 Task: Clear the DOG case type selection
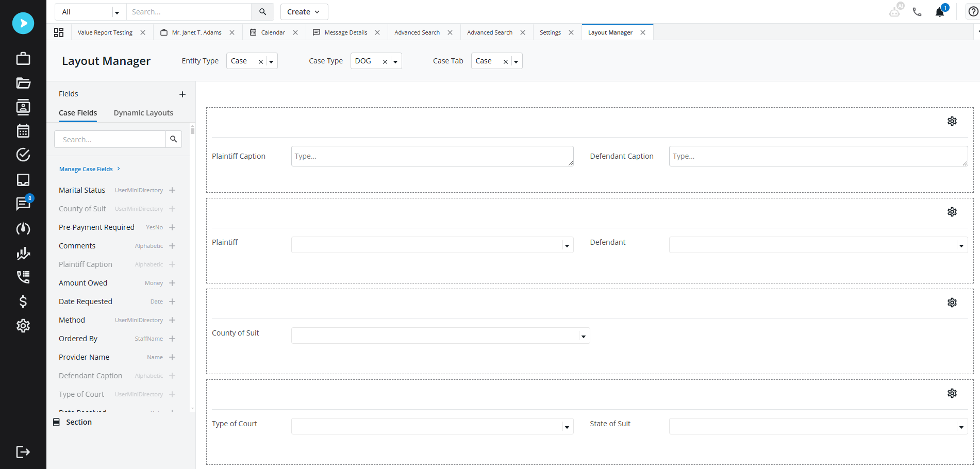coord(385,61)
